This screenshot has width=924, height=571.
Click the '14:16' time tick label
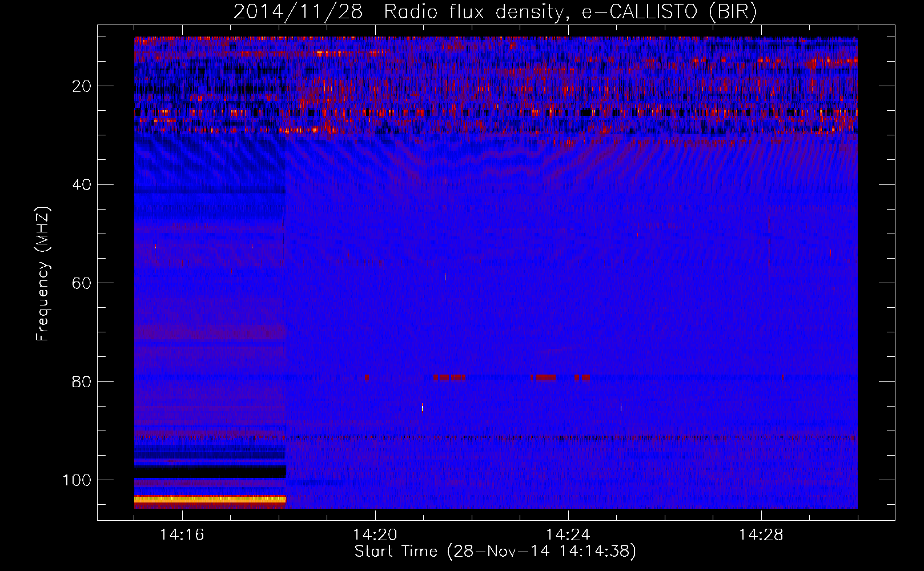182,535
